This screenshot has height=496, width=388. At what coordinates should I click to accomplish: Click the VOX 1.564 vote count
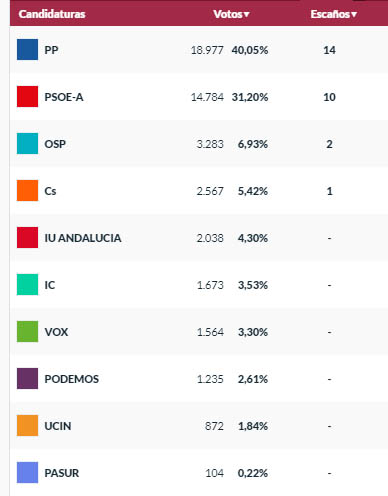click(210, 332)
